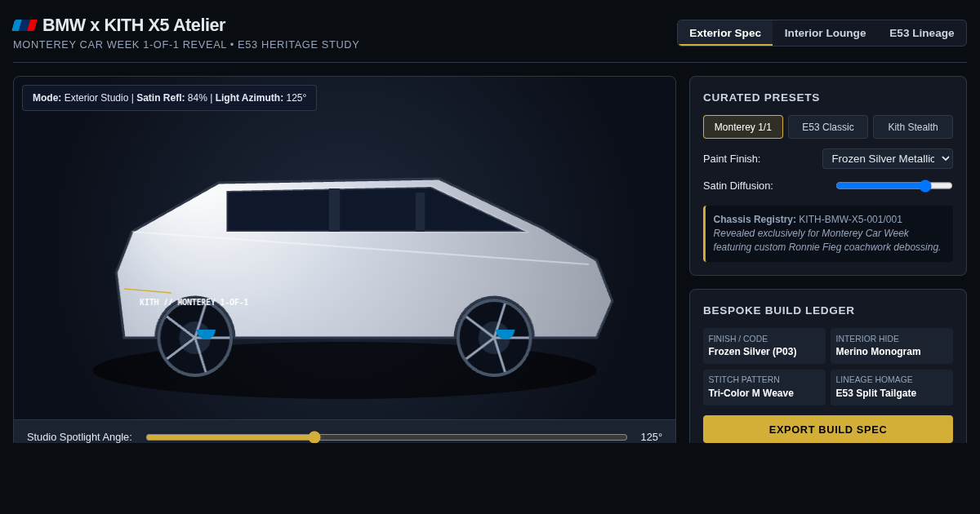980x514 pixels.
Task: Click the BMW M tri-color stripe logo
Action: click(x=24, y=25)
